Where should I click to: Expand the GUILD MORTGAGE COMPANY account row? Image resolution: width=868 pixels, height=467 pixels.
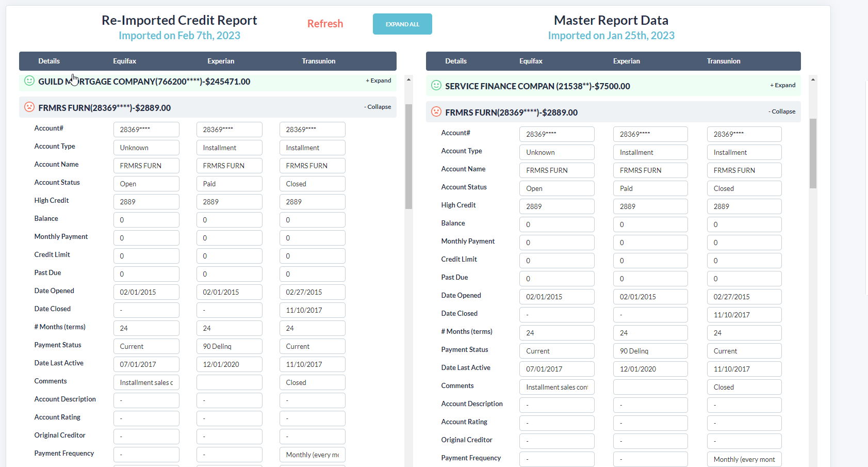(379, 80)
